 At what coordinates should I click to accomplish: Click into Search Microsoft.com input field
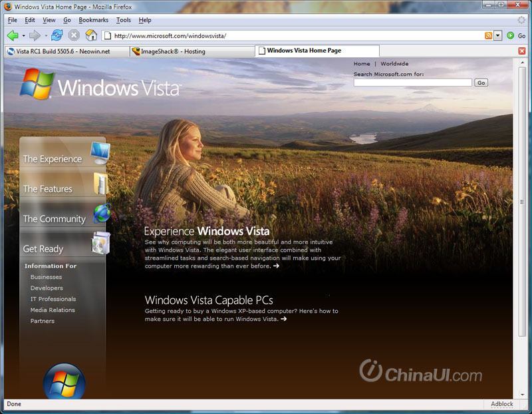[x=412, y=83]
